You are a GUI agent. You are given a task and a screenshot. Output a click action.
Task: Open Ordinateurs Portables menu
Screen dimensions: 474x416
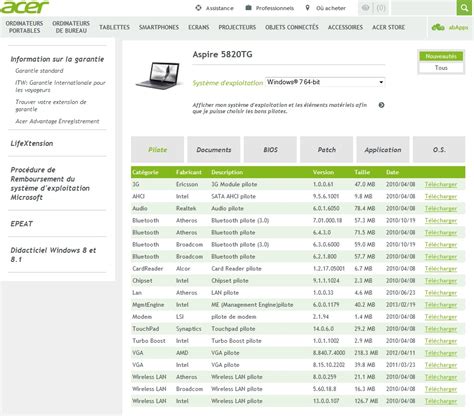click(x=24, y=27)
